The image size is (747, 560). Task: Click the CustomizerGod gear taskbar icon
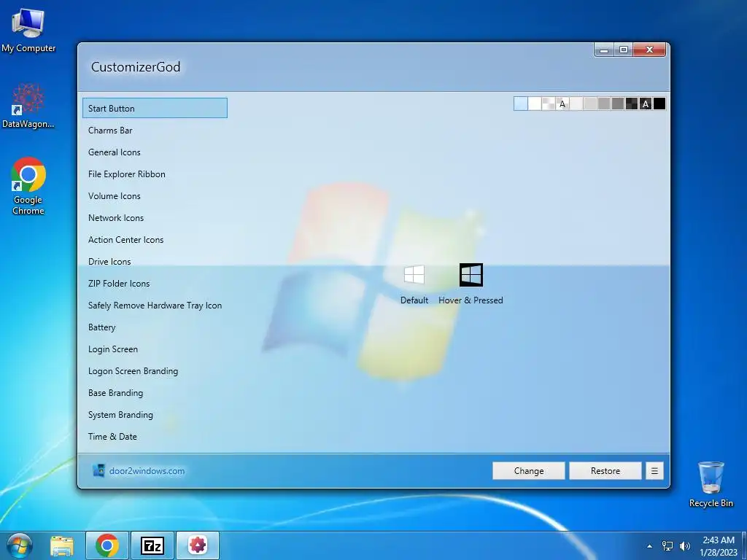click(x=198, y=545)
